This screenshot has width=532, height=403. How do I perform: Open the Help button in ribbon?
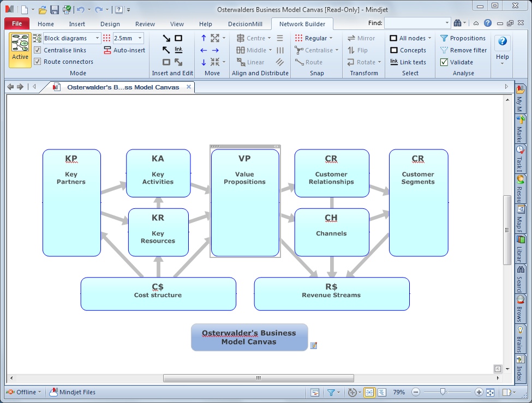pos(502,50)
